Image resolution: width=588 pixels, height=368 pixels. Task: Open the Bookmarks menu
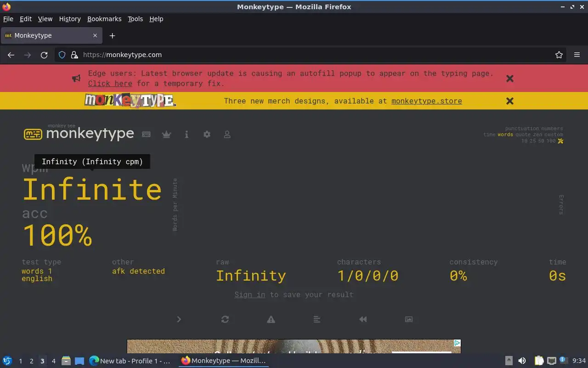[x=104, y=19]
